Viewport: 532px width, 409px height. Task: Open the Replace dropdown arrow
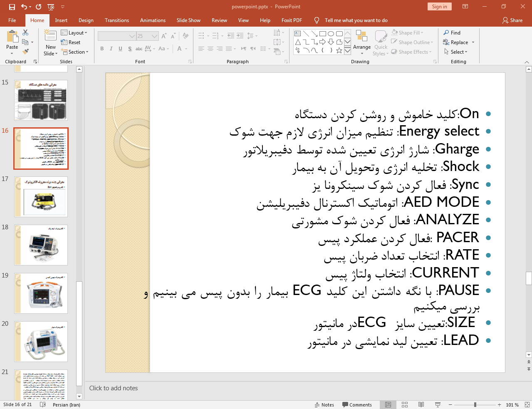pyautogui.click(x=473, y=42)
